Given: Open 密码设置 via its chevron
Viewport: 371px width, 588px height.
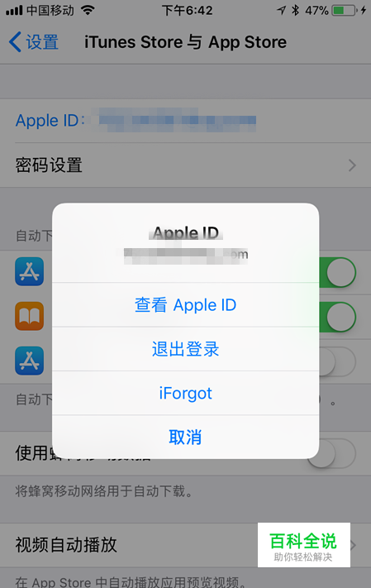Looking at the screenshot, I should (352, 165).
